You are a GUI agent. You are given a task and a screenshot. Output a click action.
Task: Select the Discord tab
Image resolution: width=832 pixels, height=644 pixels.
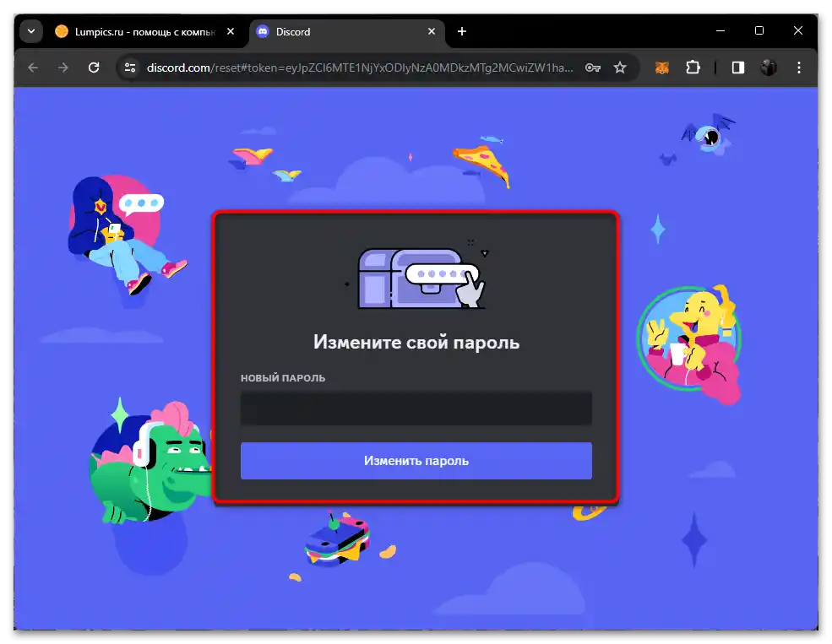(x=347, y=32)
